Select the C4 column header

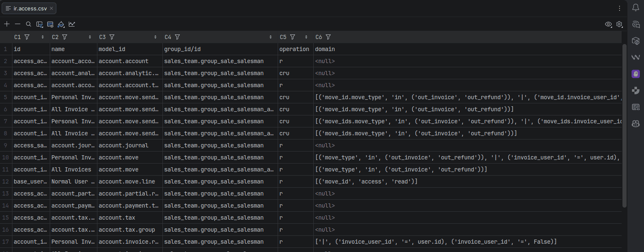click(x=220, y=37)
